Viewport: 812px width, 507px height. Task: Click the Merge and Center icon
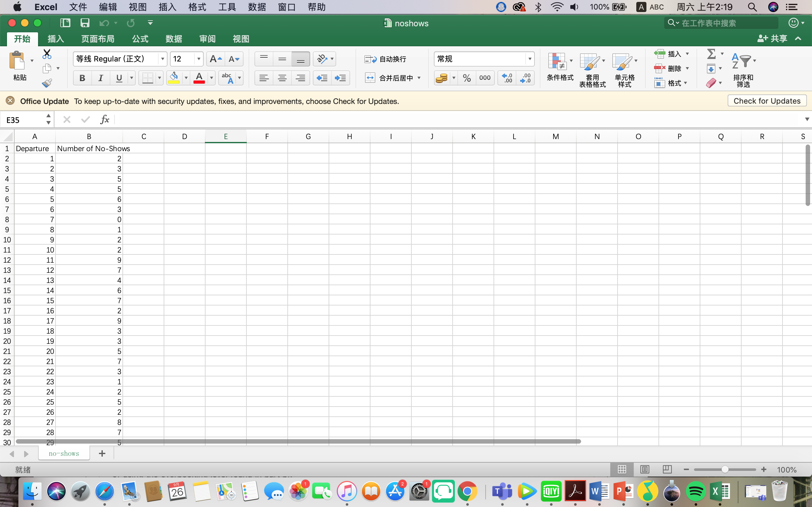370,78
